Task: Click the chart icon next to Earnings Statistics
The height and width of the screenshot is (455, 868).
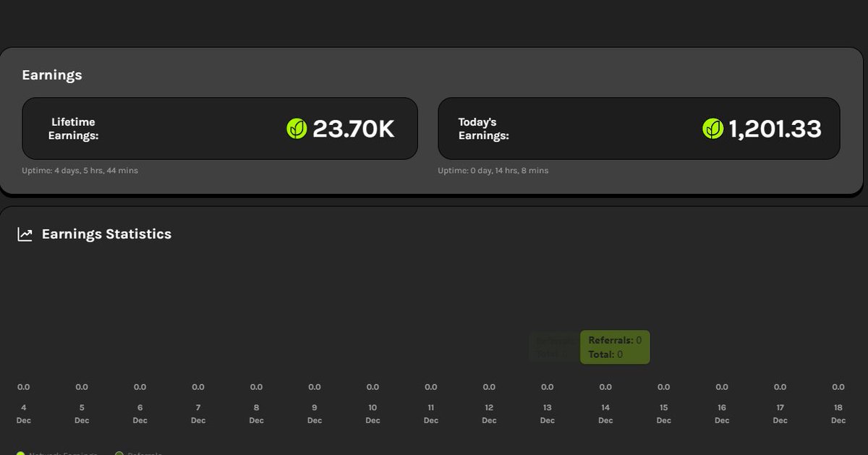Action: 25,234
